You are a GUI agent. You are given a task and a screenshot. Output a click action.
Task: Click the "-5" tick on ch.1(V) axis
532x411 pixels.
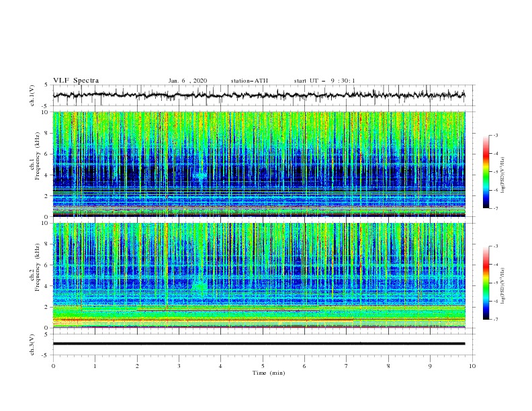point(45,106)
